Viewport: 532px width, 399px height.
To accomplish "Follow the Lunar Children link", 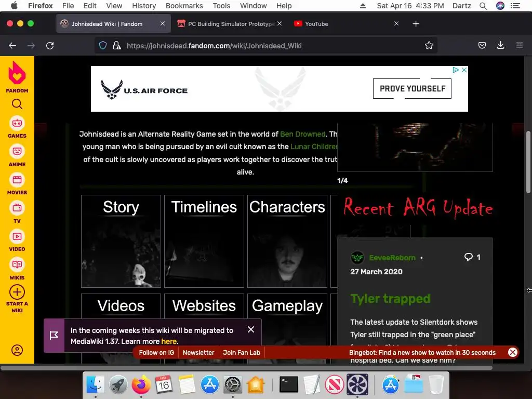I will 314,147.
